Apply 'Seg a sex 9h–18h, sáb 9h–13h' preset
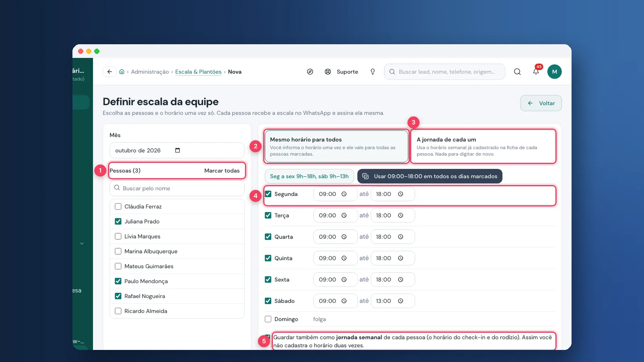644x362 pixels. [310, 176]
